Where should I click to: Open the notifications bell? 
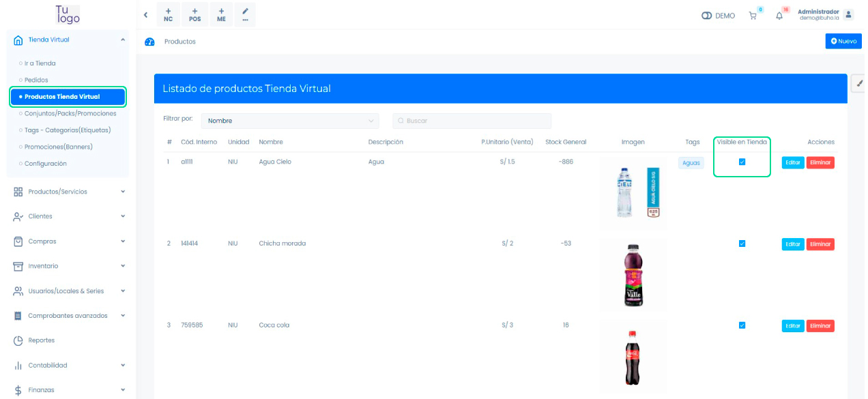click(779, 16)
